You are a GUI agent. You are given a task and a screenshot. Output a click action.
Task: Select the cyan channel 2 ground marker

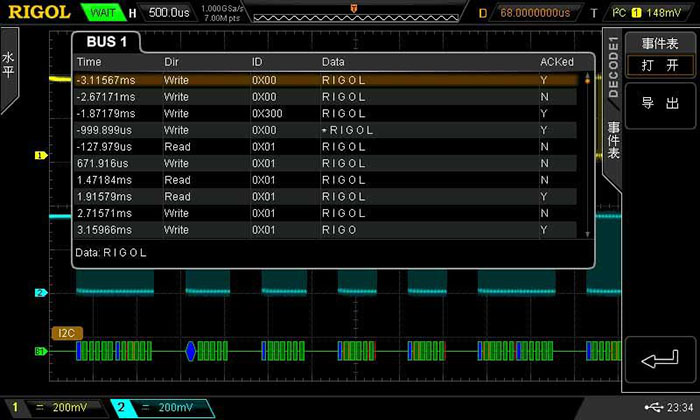[x=41, y=293]
